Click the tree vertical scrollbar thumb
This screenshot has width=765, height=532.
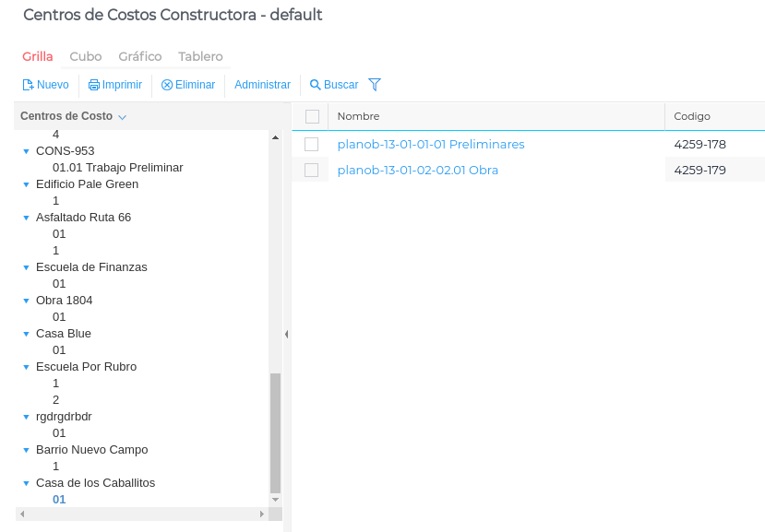tap(275, 433)
